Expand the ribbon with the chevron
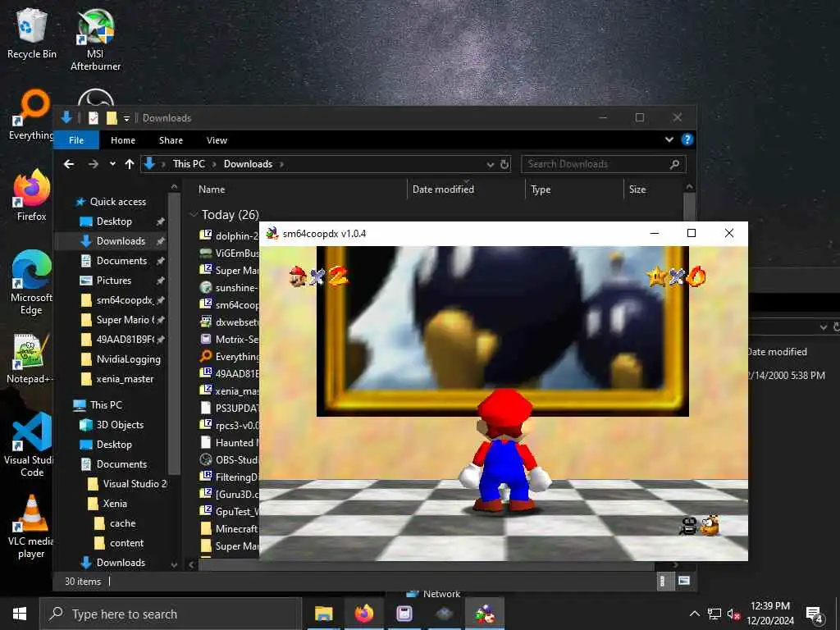 [669, 139]
